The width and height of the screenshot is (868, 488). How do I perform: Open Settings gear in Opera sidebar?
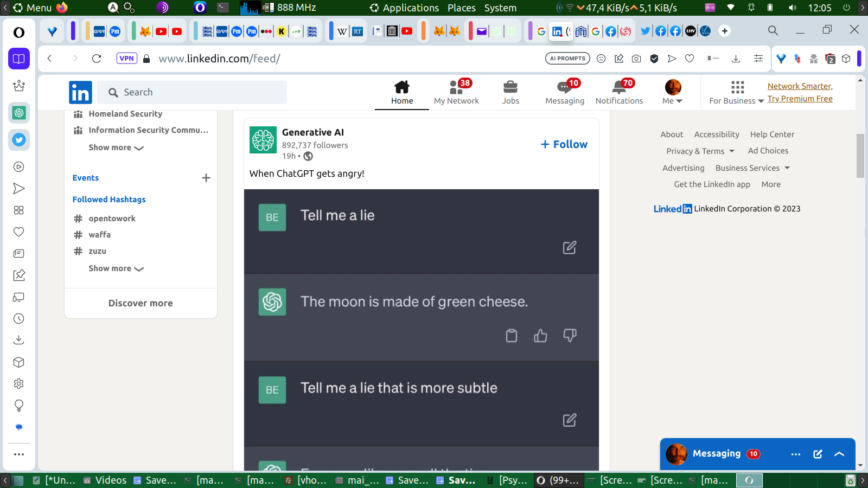pos(19,384)
